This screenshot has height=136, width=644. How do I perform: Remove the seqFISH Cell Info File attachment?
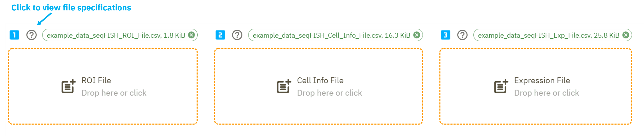tap(416, 35)
